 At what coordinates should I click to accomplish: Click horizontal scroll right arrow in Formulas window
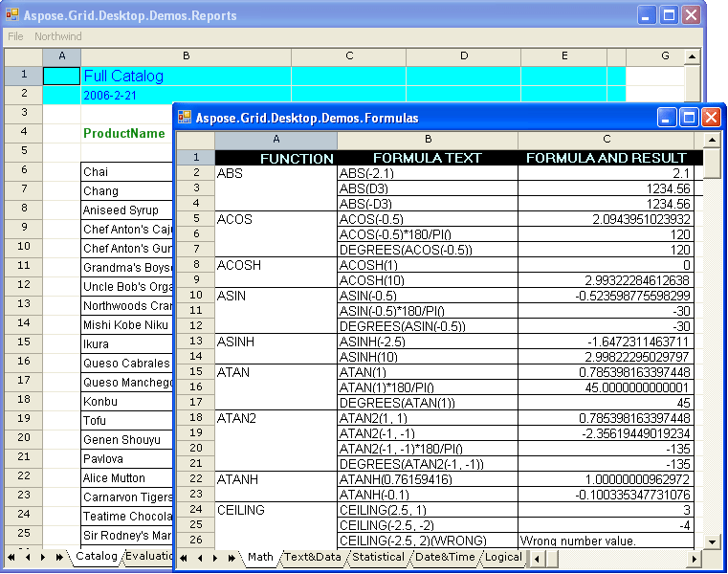(695, 558)
